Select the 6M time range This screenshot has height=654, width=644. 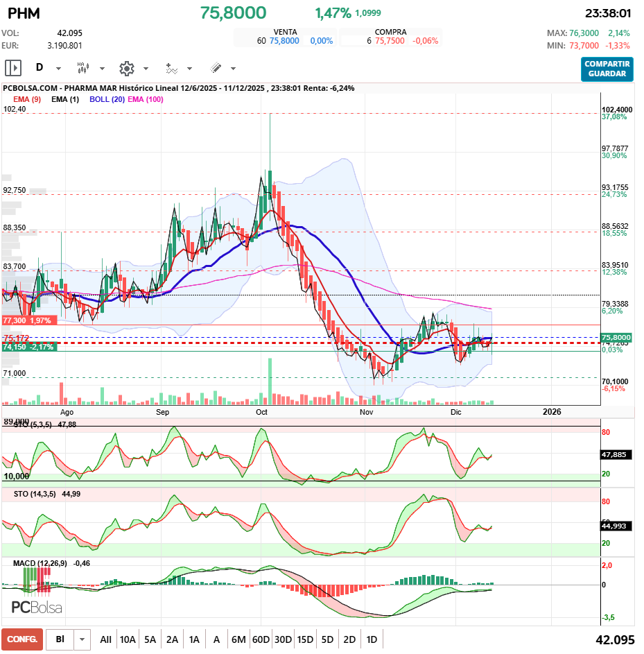pos(238,639)
